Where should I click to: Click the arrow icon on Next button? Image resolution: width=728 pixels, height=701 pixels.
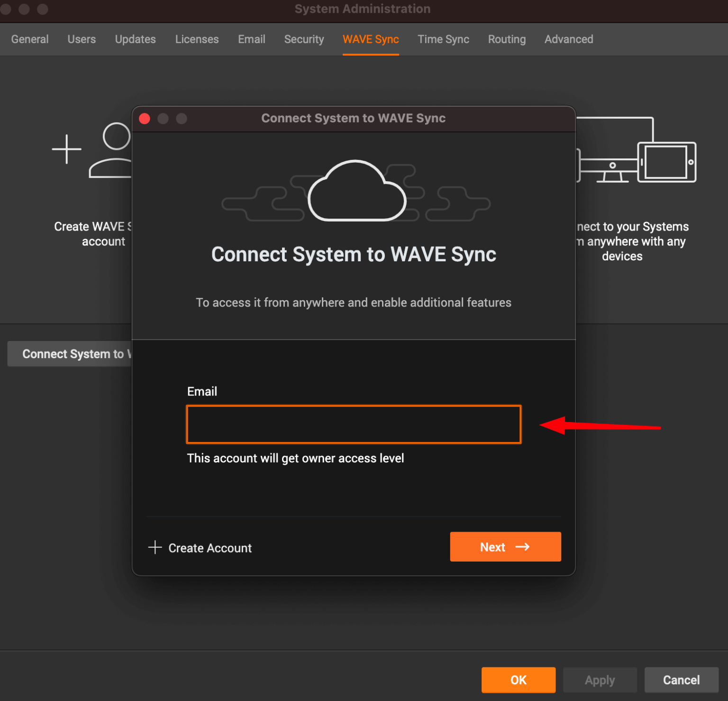522,547
